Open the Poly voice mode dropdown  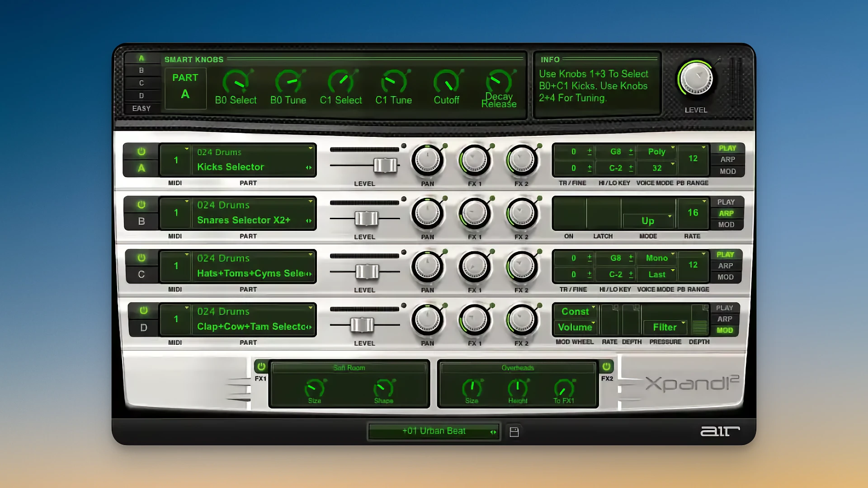coord(656,152)
